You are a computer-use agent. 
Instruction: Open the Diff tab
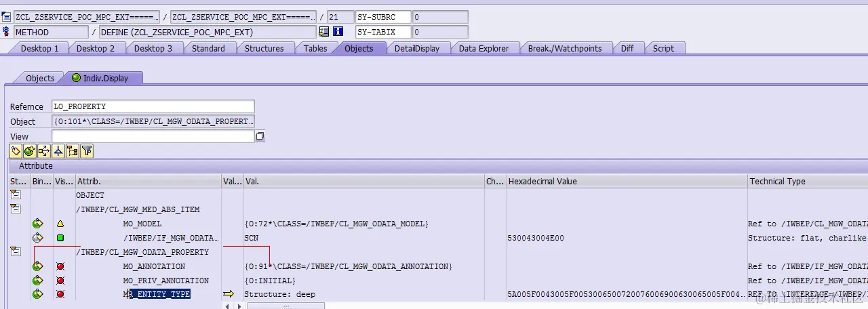(x=627, y=48)
